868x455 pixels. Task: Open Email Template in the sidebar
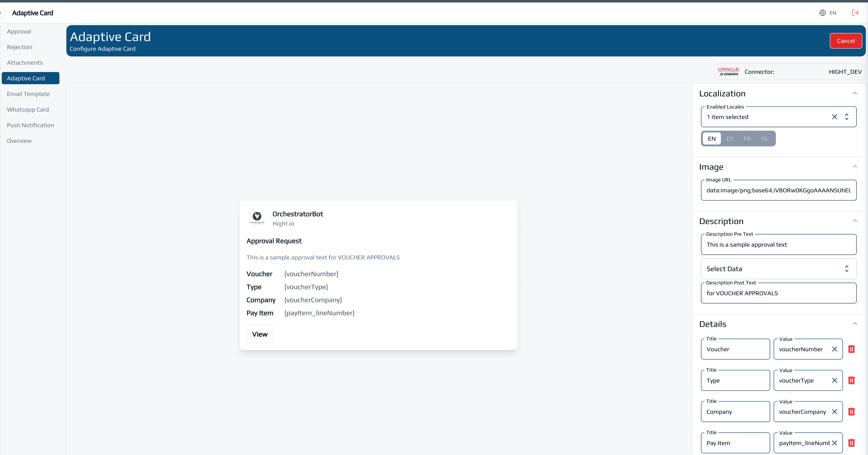pyautogui.click(x=28, y=94)
